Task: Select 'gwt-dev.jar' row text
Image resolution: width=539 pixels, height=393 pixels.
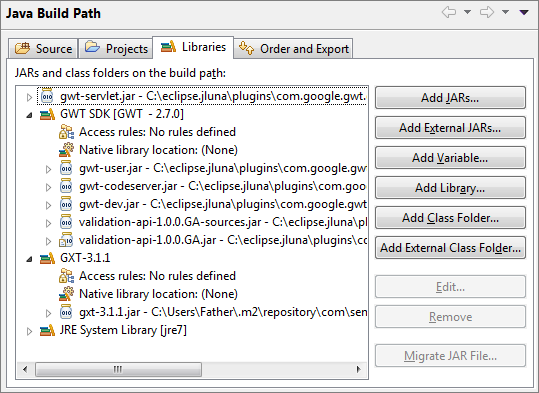Action: 223,204
